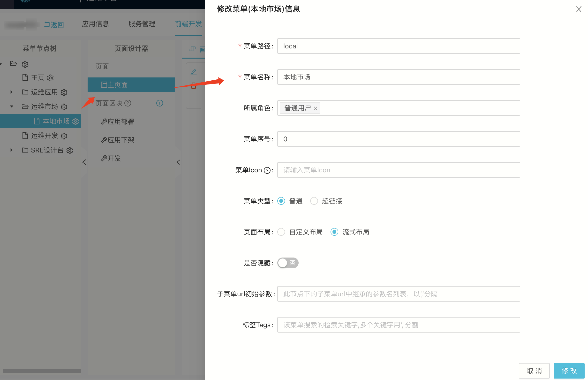Click the 取消 button
588x380 pixels.
tap(534, 371)
